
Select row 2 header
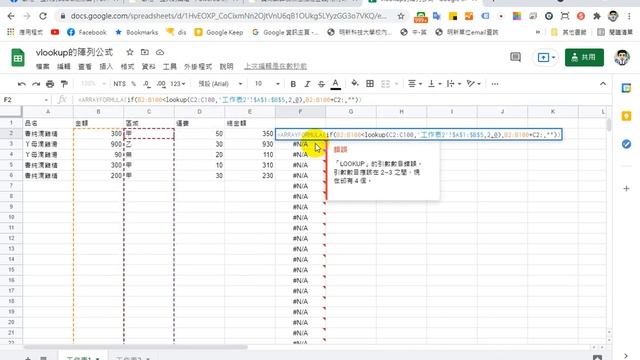click(x=11, y=133)
